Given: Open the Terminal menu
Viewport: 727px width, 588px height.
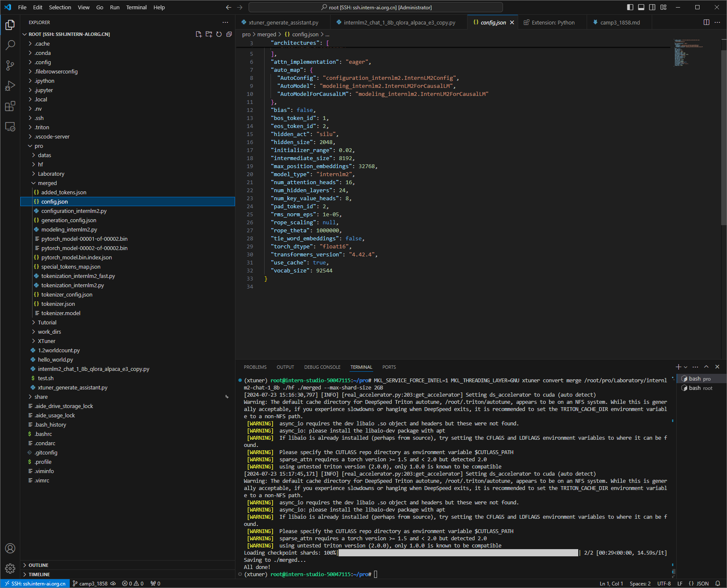Looking at the screenshot, I should pos(136,7).
